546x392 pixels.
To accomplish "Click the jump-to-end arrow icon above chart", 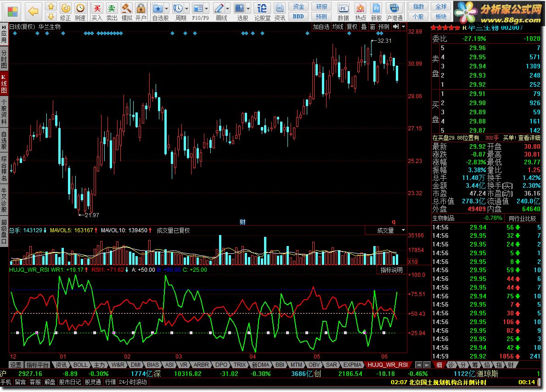I will click(396, 27).
